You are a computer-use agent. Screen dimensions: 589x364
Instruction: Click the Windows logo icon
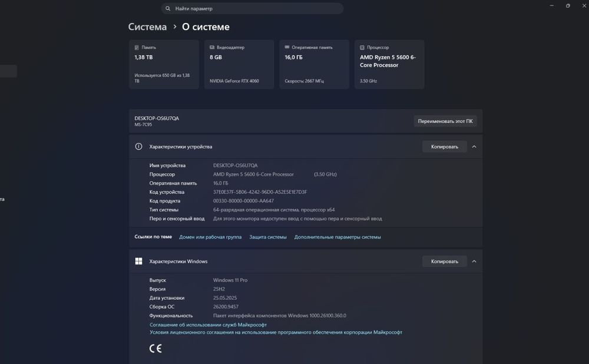[138, 261]
